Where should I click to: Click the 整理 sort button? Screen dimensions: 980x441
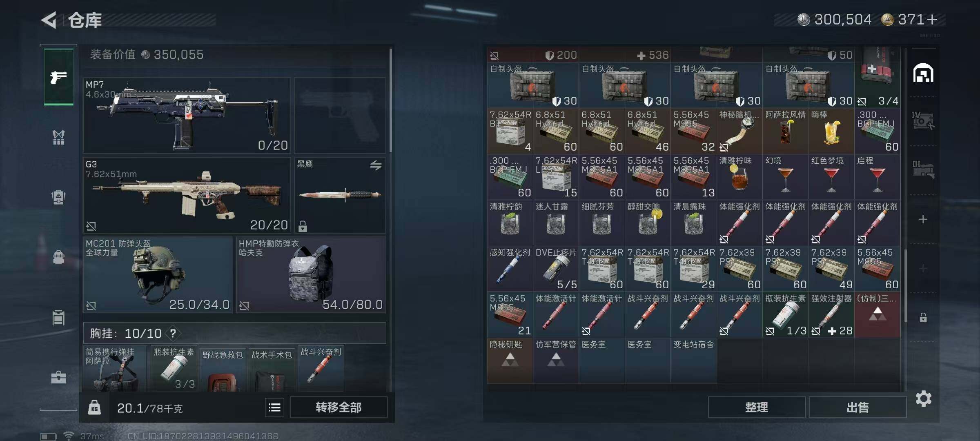coord(756,407)
